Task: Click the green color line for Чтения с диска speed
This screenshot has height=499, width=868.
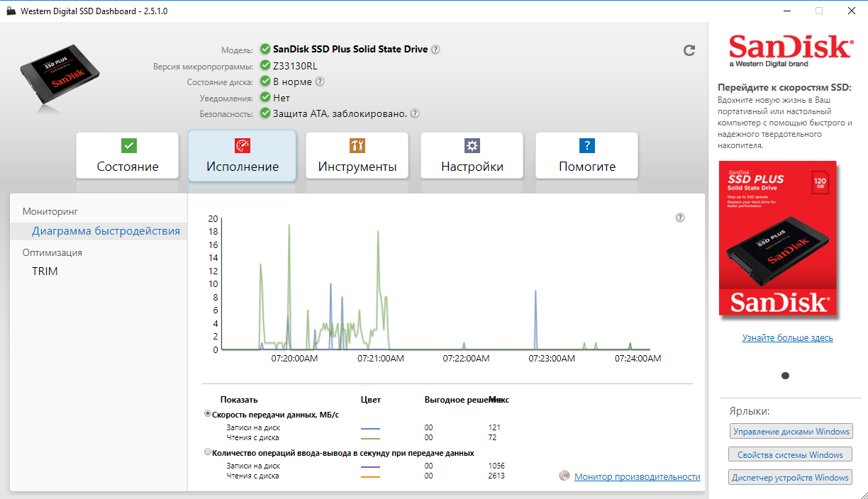Action: [370, 439]
